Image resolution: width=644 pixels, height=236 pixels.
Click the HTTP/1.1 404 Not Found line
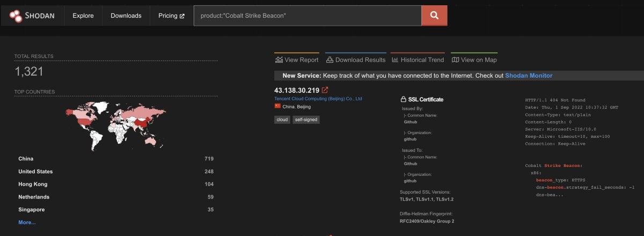point(555,100)
